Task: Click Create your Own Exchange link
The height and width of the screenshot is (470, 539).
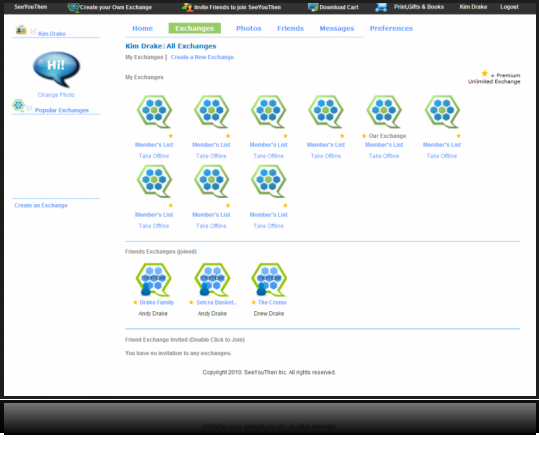Action: tap(116, 7)
